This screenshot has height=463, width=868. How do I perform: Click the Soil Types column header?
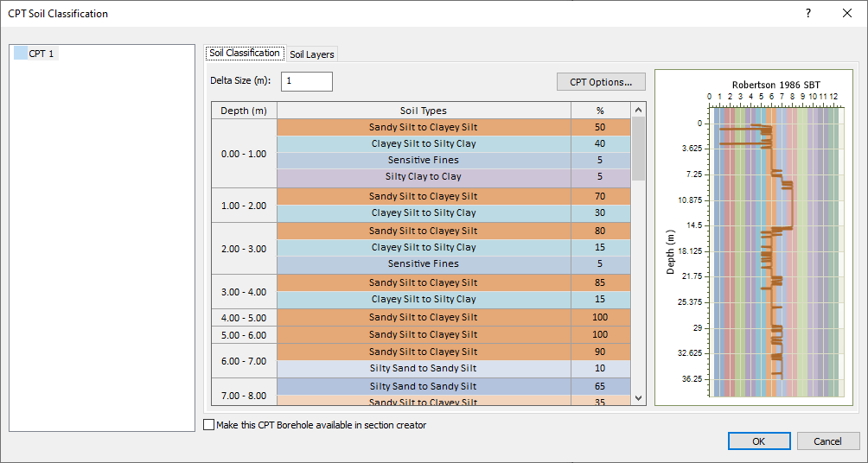(x=424, y=111)
